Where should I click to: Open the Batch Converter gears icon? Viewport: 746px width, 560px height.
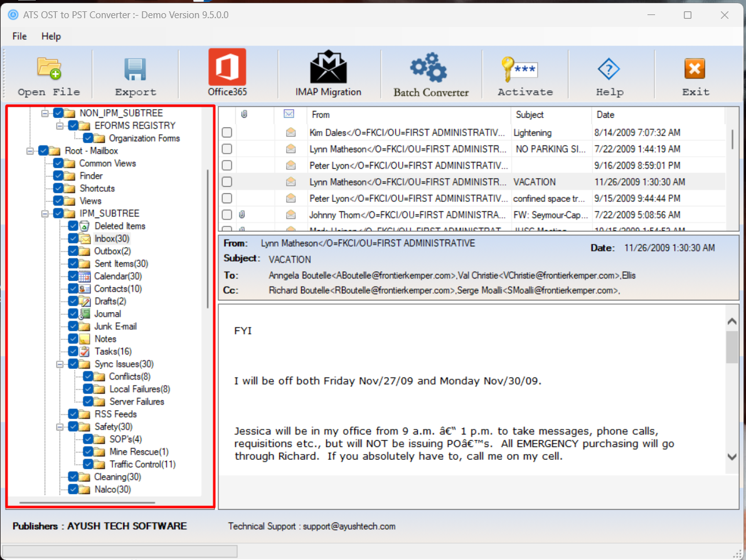429,68
